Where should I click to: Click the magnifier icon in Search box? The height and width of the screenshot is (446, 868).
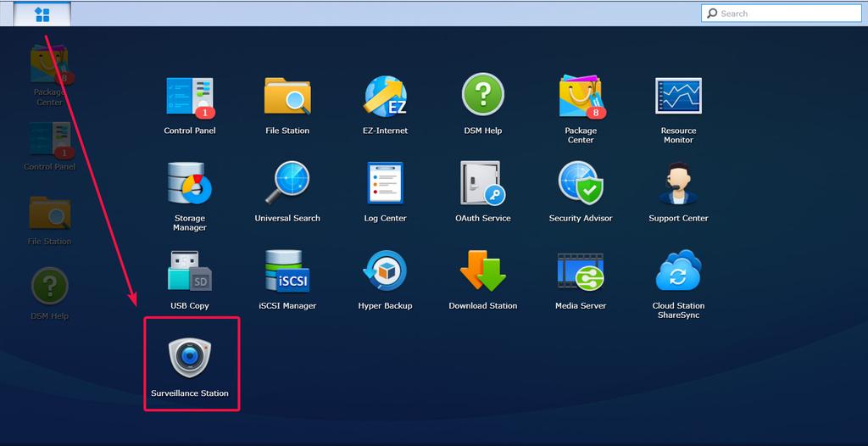pyautogui.click(x=712, y=14)
